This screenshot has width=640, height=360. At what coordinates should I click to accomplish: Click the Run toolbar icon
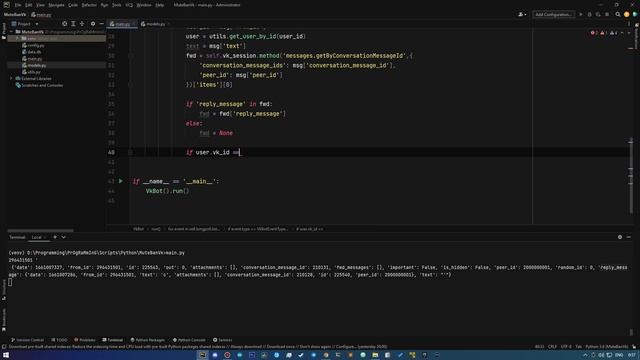click(581, 14)
